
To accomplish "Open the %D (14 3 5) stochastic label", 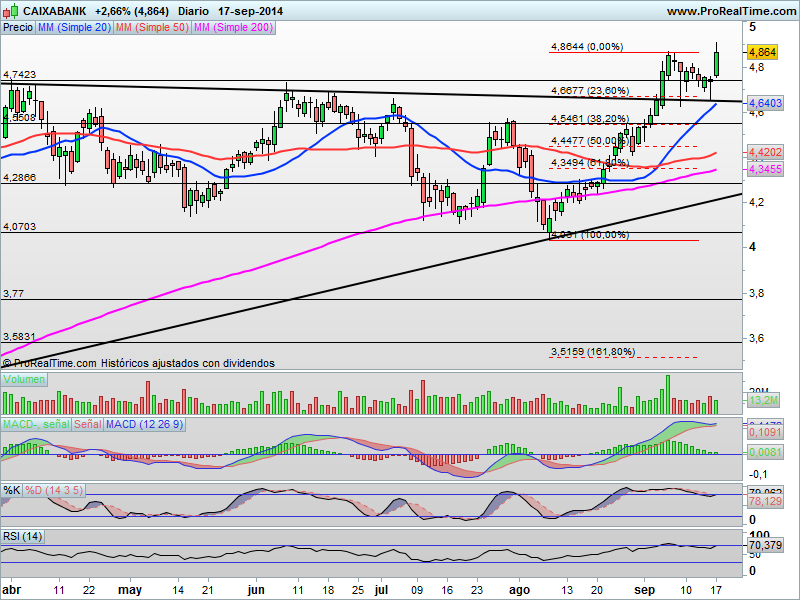I will click(x=54, y=490).
